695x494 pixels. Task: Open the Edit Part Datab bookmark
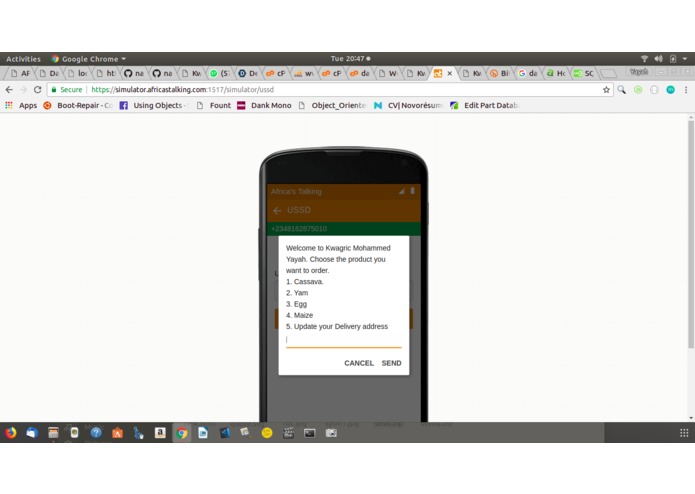tap(484, 105)
